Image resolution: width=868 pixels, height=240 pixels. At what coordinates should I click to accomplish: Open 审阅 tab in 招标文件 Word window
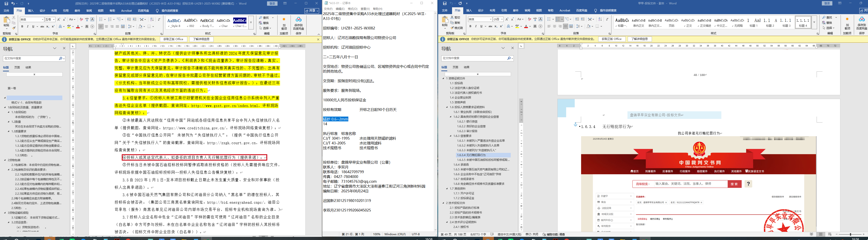coord(89,11)
